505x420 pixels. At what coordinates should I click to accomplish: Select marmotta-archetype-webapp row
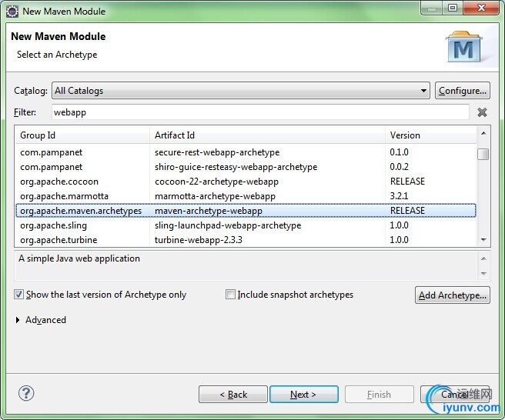(x=246, y=196)
